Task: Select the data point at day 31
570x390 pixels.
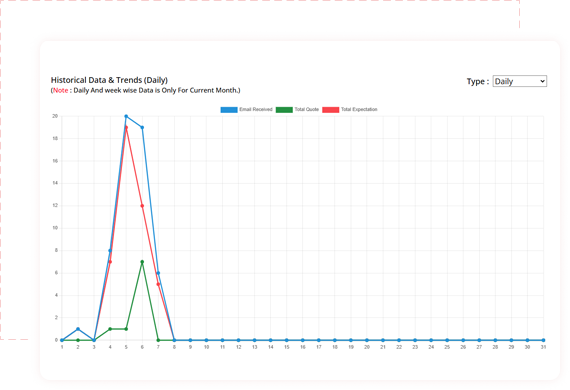Action: pyautogui.click(x=543, y=340)
